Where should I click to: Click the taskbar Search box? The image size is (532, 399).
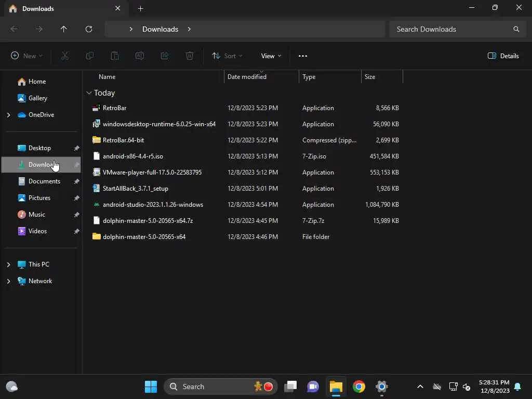coord(220,387)
